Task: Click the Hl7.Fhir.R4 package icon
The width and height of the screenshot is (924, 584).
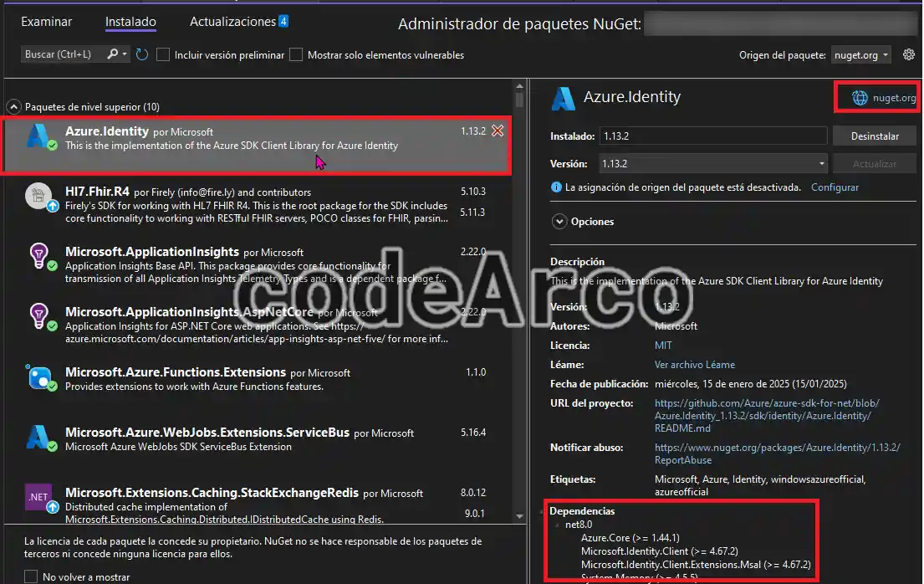Action: coord(40,197)
